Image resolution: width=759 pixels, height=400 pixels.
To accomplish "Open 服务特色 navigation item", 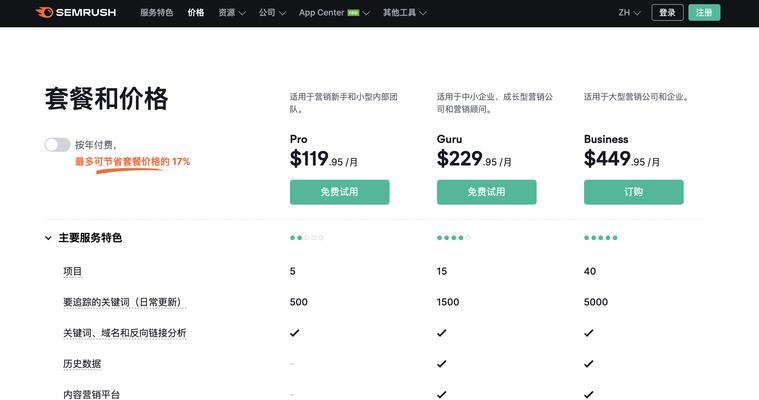I will coord(156,13).
